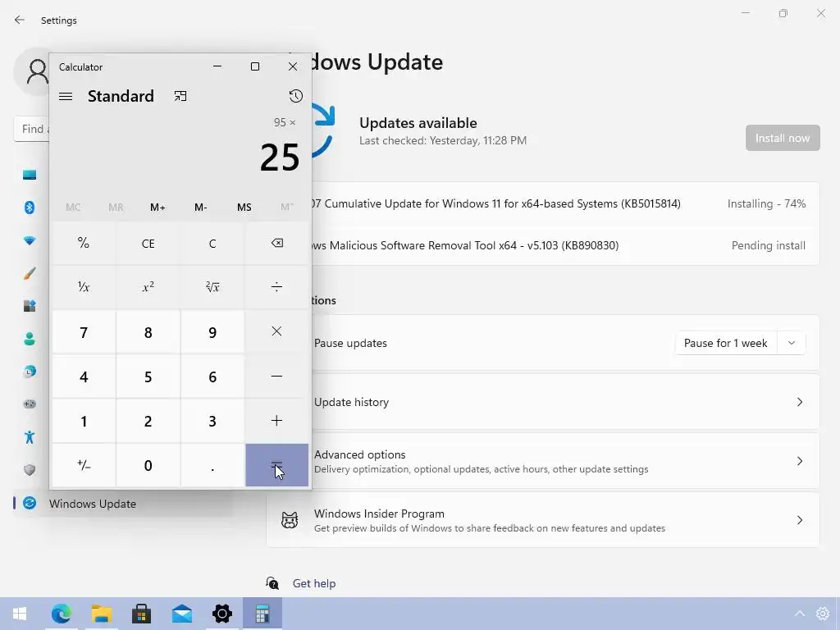The height and width of the screenshot is (630, 840).
Task: Click the plus/minus sign toggle key
Action: (x=84, y=465)
